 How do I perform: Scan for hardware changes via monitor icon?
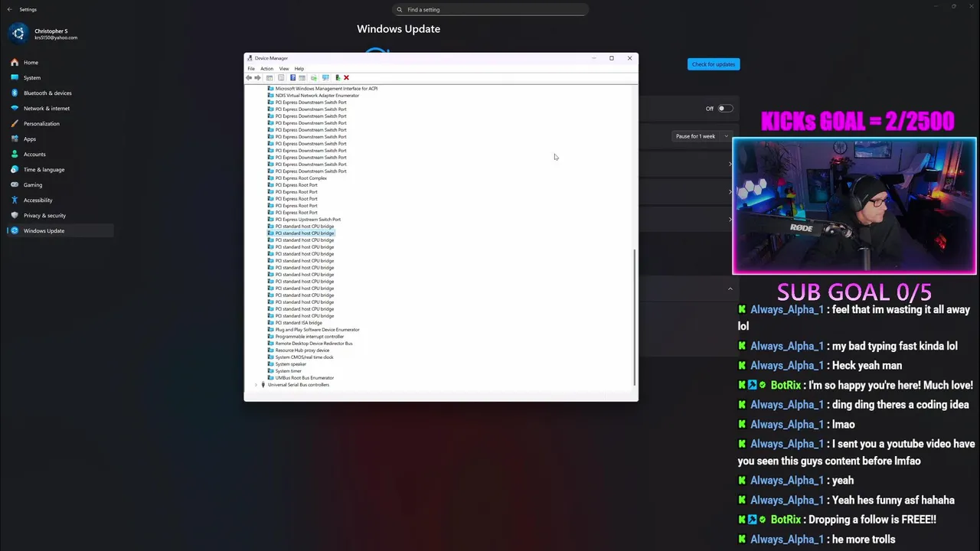pos(325,77)
